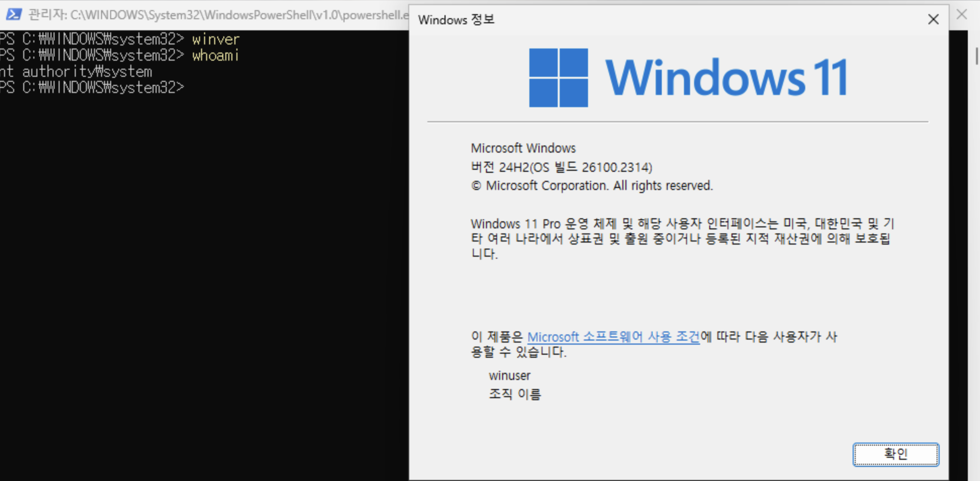This screenshot has width=980, height=481.
Task: Click the 확인 button
Action: pos(896,454)
